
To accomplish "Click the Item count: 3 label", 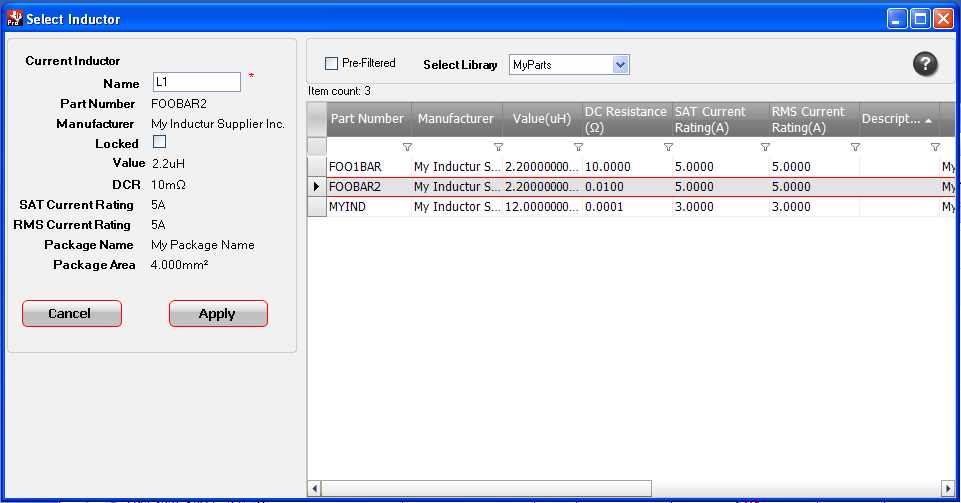I will pos(339,91).
